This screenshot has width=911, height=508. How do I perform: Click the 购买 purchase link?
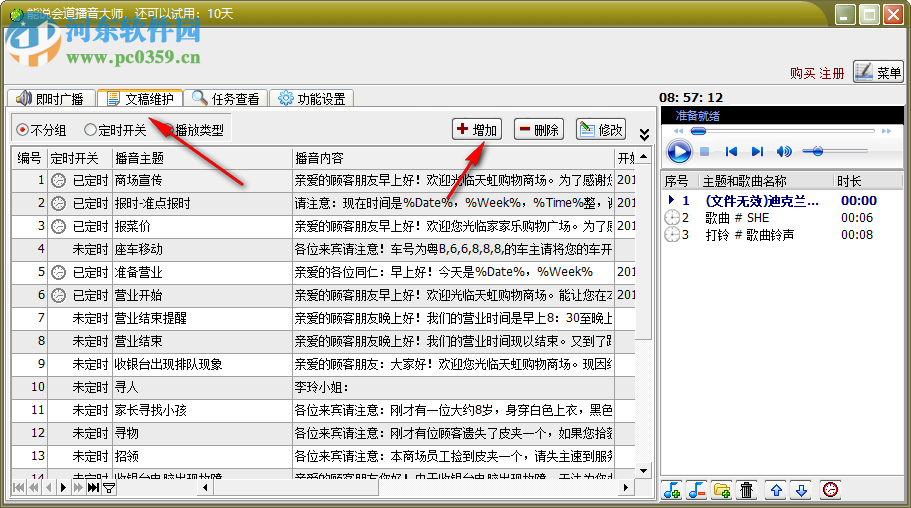802,73
